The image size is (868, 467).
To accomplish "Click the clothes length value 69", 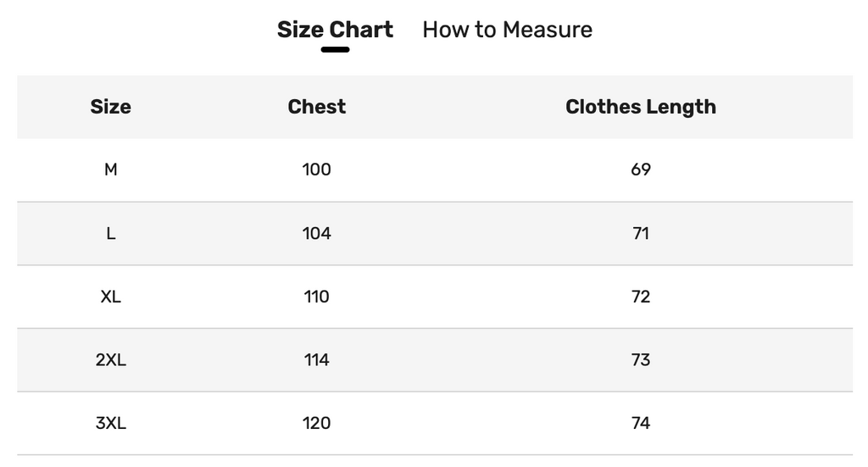I will tap(641, 170).
